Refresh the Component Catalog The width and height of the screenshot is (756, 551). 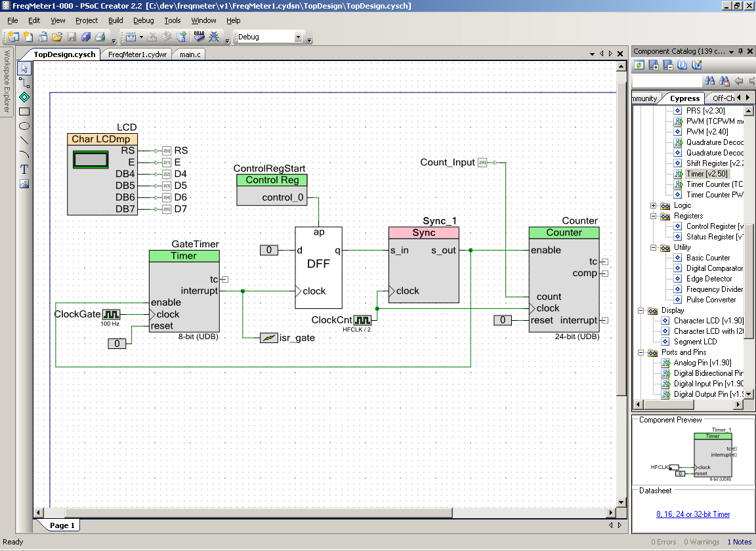[x=639, y=64]
